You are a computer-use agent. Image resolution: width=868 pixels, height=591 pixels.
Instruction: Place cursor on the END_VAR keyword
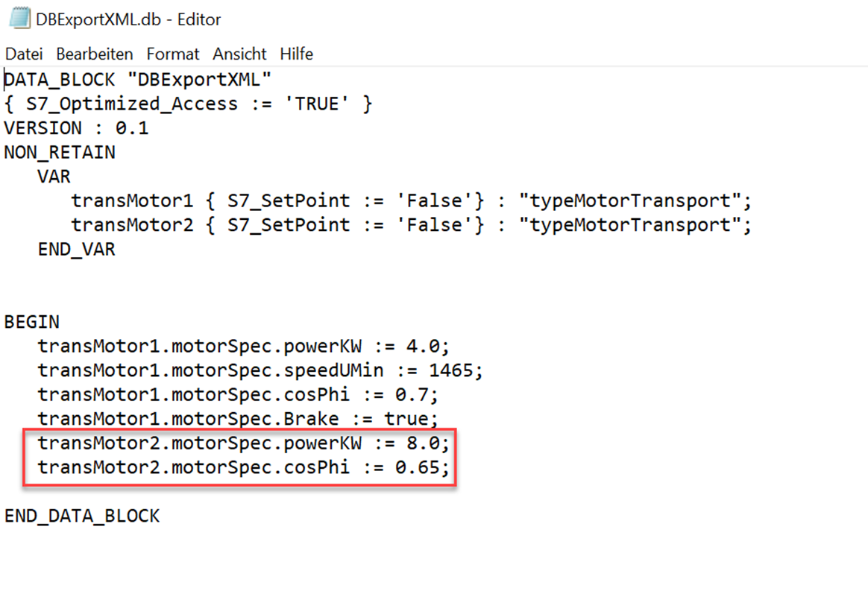coord(77,250)
